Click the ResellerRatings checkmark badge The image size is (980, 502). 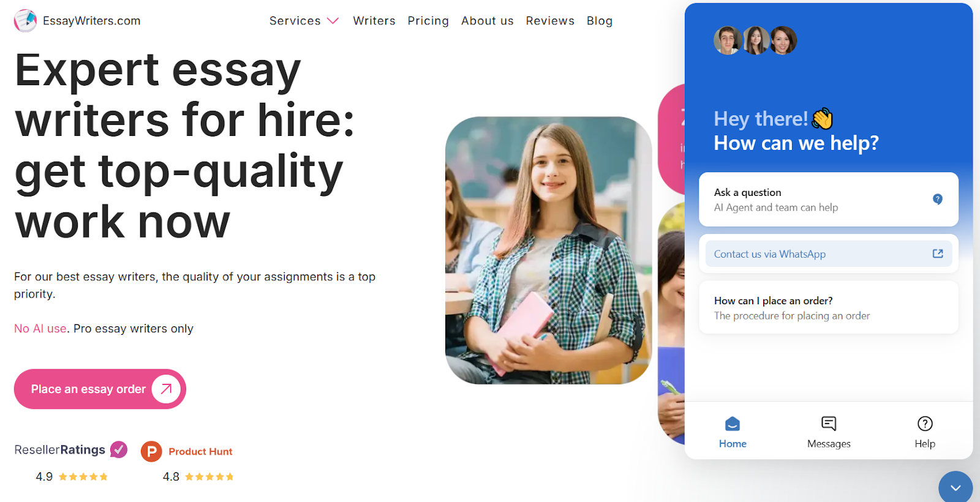[x=119, y=450]
